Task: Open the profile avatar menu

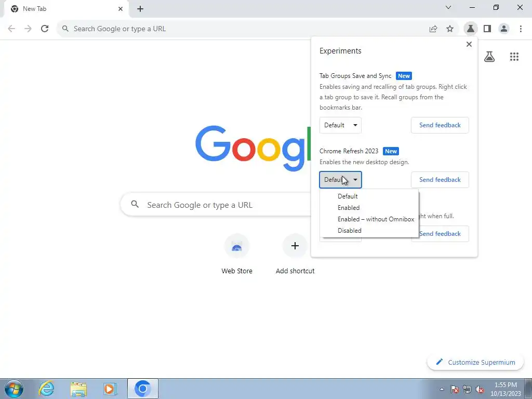Action: 504,29
